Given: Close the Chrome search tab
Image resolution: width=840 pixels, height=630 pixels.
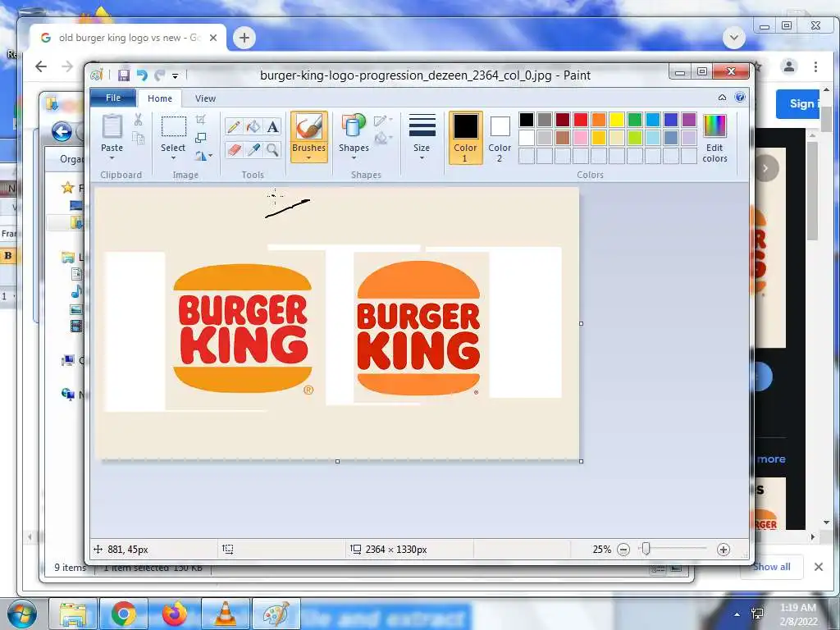Looking at the screenshot, I should (213, 38).
